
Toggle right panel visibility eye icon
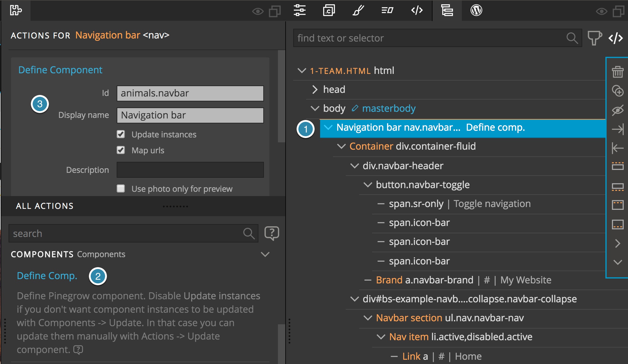point(601,12)
